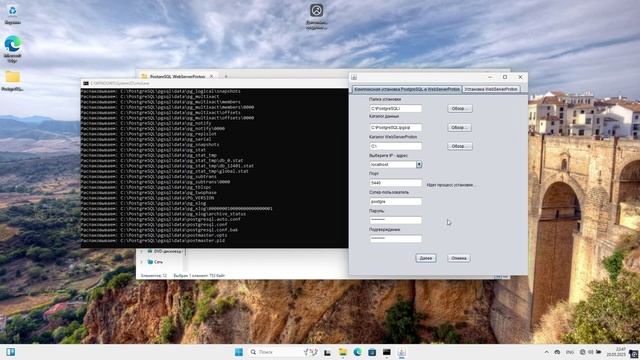
Task: Click the superuser name field
Action: [396, 202]
